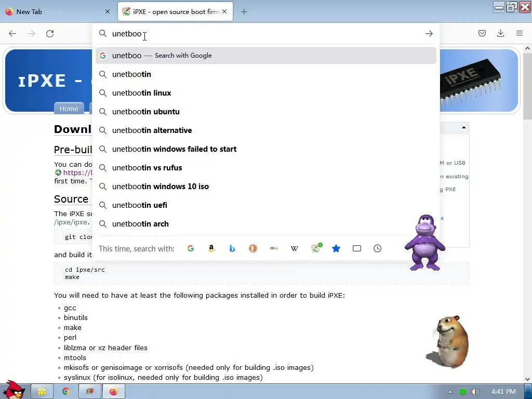Click the vertical scrollbar thumb
The height and width of the screenshot is (399, 532).
(527, 86)
